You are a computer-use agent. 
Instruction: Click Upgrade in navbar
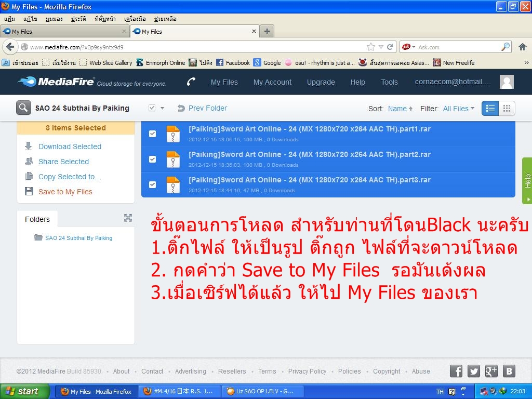[x=321, y=82]
